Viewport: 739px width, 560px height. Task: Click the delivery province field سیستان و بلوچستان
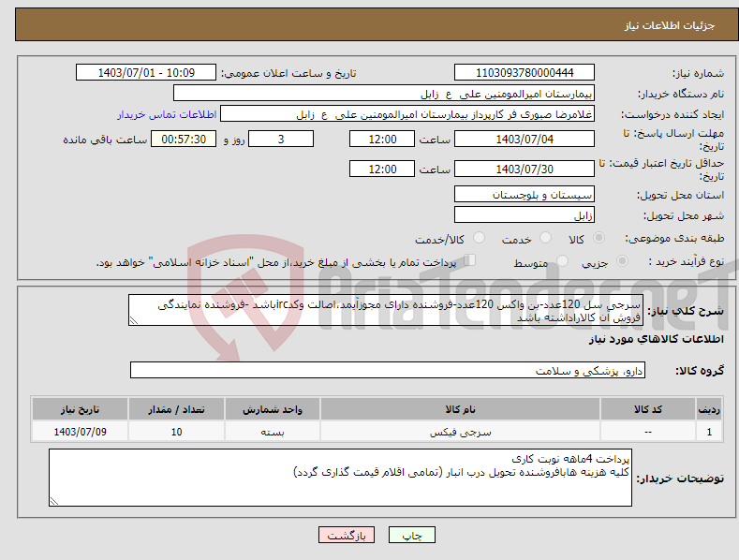click(525, 194)
